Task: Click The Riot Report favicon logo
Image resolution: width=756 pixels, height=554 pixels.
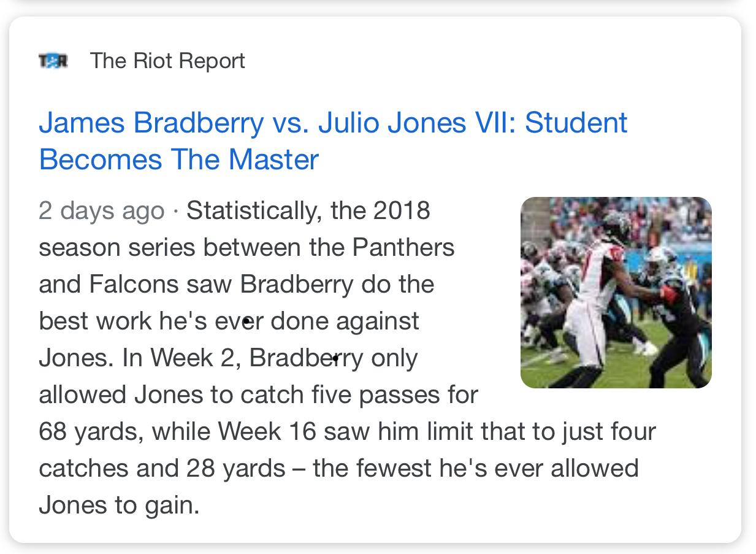Action: (53, 61)
